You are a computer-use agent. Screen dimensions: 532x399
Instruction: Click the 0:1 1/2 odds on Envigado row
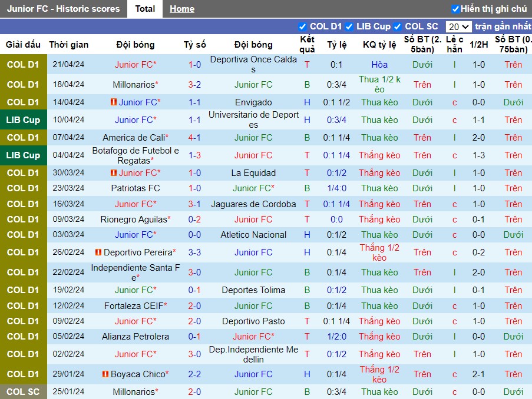point(336,102)
